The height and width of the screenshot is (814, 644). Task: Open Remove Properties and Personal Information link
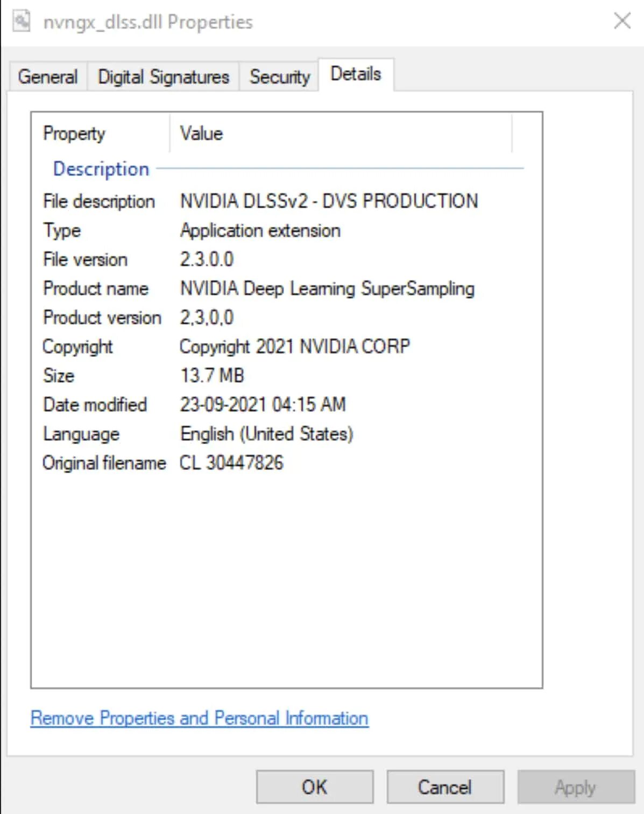[x=200, y=718]
